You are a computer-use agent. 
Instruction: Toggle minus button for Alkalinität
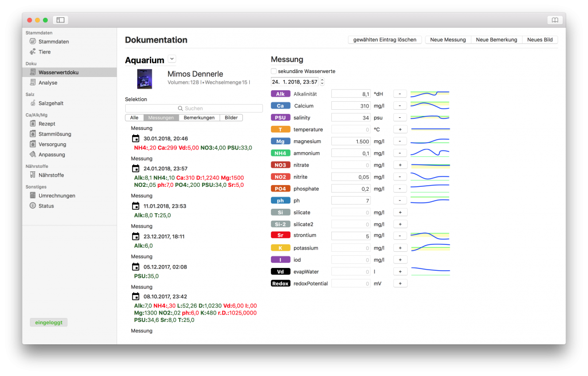click(x=400, y=94)
